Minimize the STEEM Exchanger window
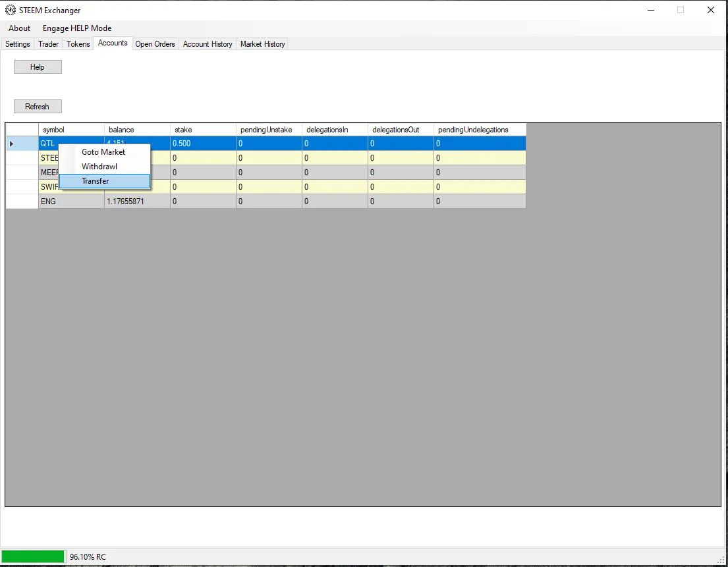 coord(651,11)
